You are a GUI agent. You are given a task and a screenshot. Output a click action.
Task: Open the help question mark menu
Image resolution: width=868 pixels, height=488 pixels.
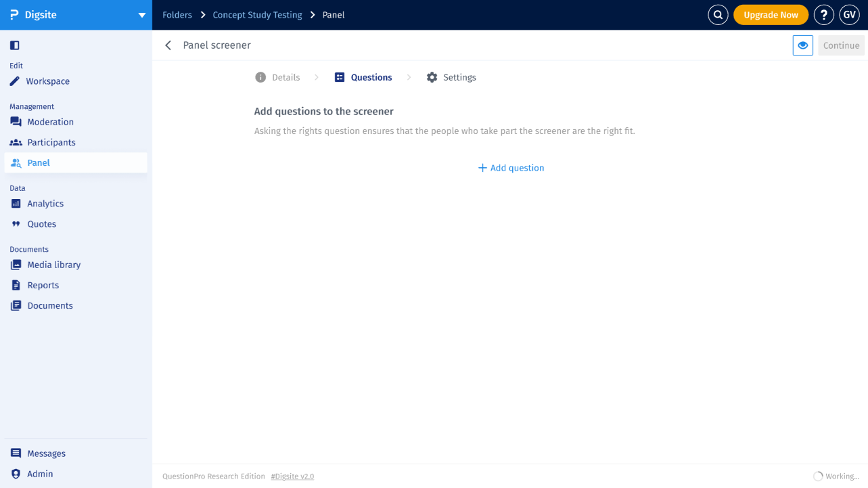click(823, 14)
